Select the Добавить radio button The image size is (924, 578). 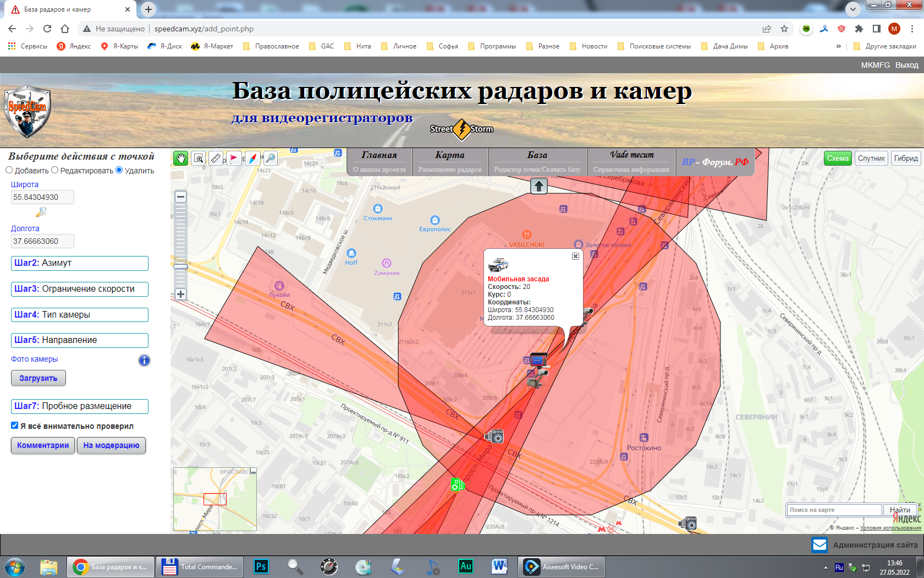[x=9, y=170]
